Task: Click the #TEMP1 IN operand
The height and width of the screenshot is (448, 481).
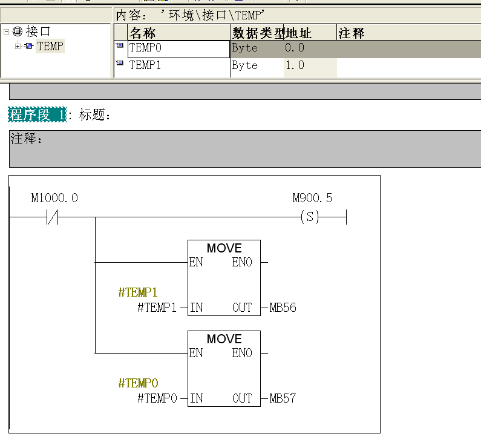Action: [157, 308]
